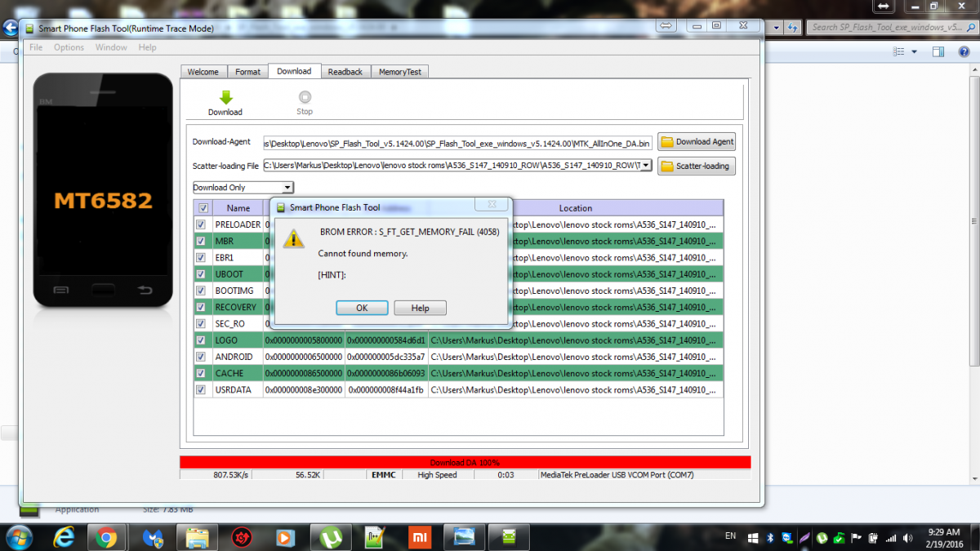Click Explorer refresh arrows icon
The width and height of the screenshot is (980, 551).
click(x=792, y=27)
